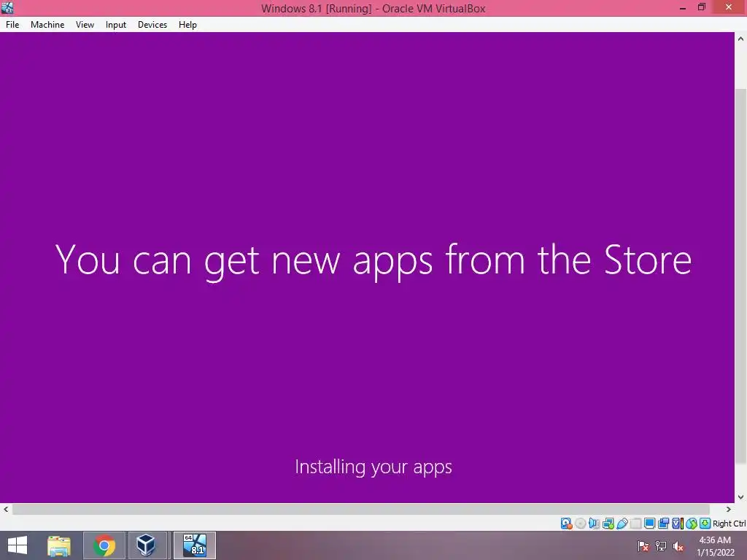Click the Right Ctrl host key label
The width and height of the screenshot is (747, 560).
click(729, 524)
